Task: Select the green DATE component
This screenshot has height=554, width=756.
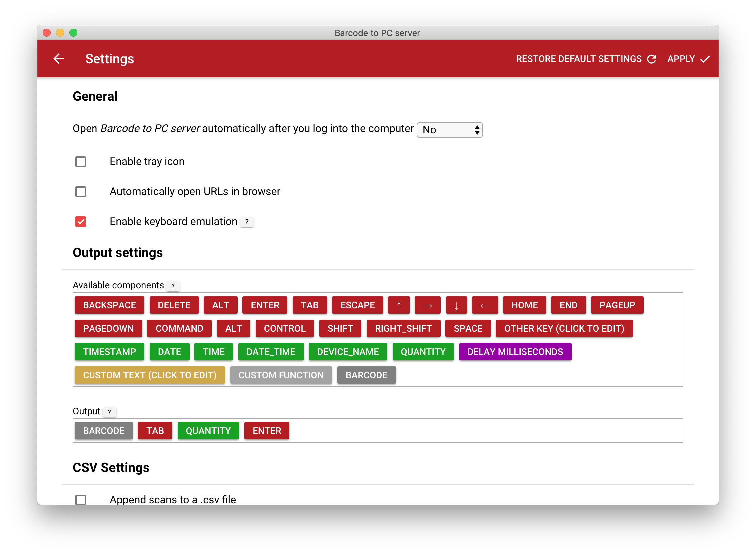Action: [169, 352]
